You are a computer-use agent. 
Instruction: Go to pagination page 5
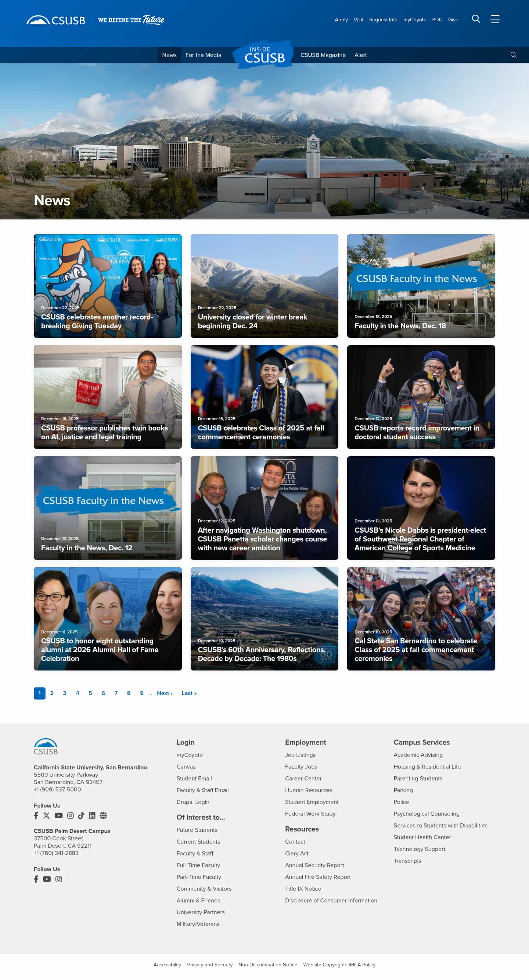(x=90, y=693)
